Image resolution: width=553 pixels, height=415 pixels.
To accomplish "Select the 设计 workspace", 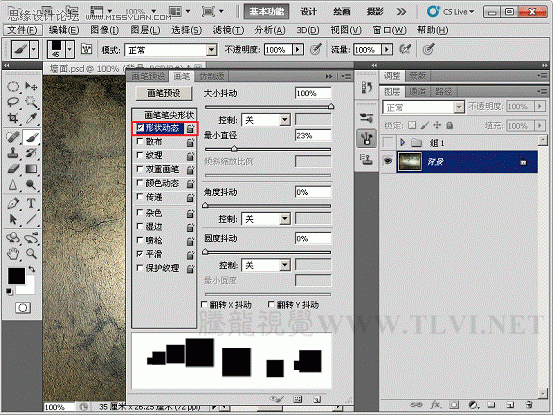I will pyautogui.click(x=308, y=12).
